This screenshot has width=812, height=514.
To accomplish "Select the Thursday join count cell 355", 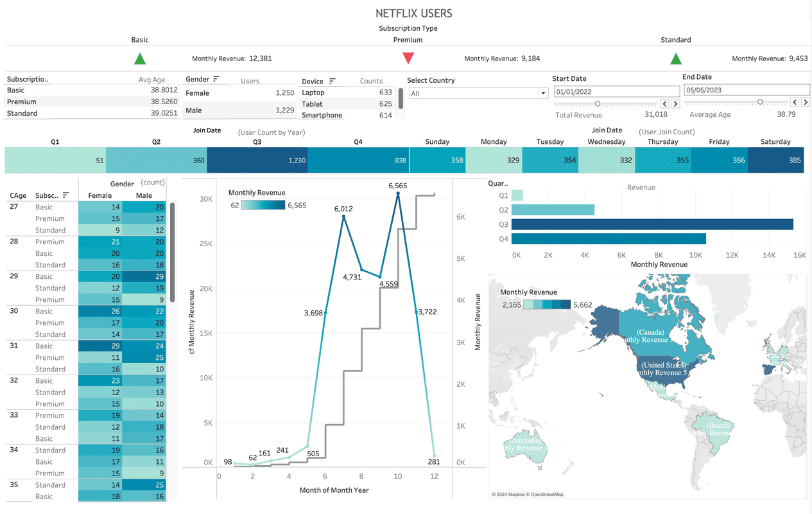I will point(663,160).
